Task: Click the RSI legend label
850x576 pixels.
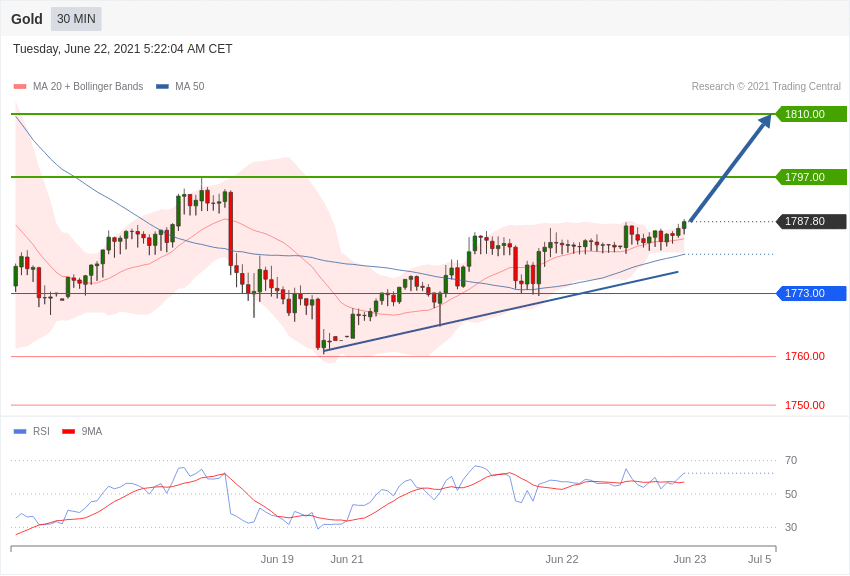Action: pyautogui.click(x=41, y=431)
